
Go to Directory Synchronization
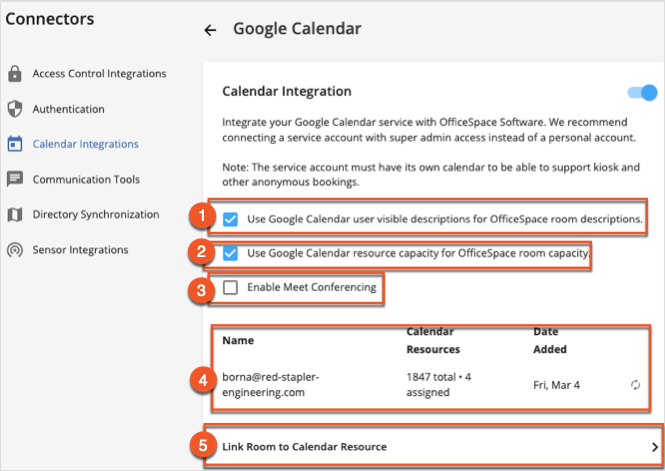click(95, 215)
